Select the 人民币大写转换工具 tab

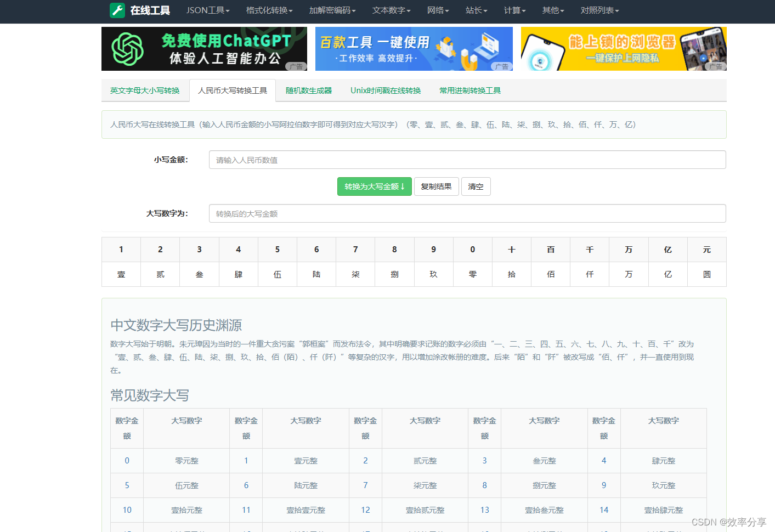pos(233,90)
